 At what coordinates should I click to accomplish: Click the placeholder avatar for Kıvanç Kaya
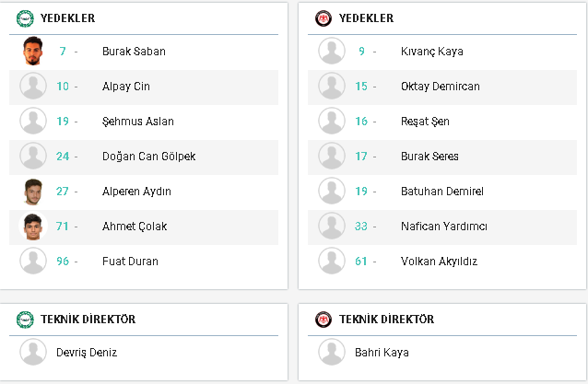coord(332,51)
